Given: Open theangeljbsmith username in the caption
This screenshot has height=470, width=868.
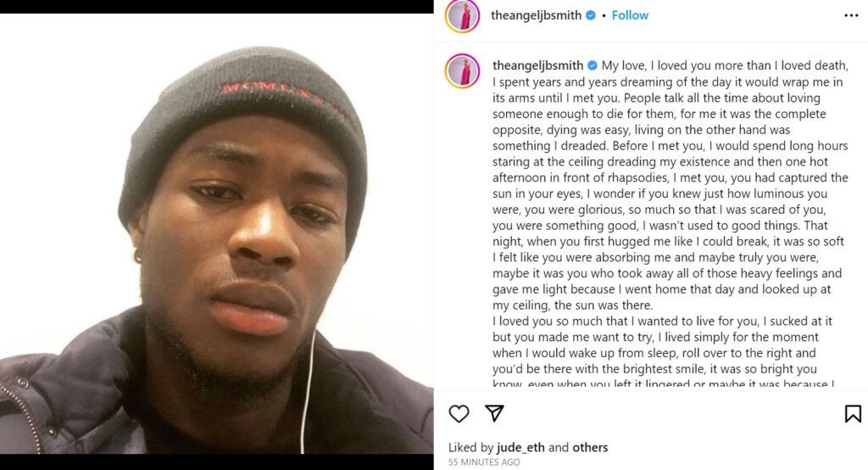Looking at the screenshot, I should tap(538, 65).
